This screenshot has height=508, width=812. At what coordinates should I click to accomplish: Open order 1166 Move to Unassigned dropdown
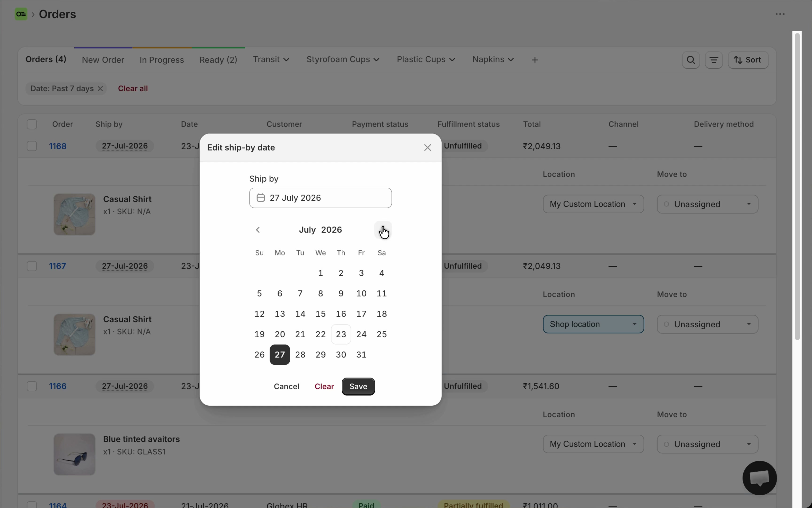pyautogui.click(x=707, y=444)
